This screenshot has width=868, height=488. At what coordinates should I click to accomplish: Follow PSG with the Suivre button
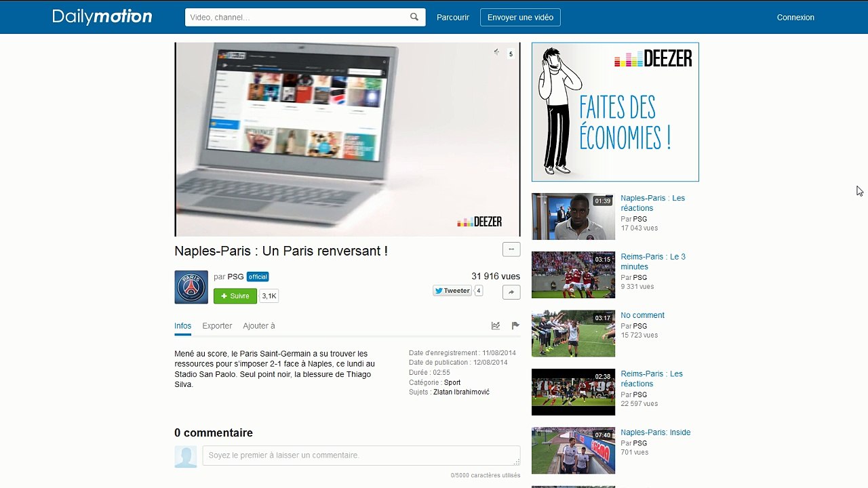[x=235, y=296]
